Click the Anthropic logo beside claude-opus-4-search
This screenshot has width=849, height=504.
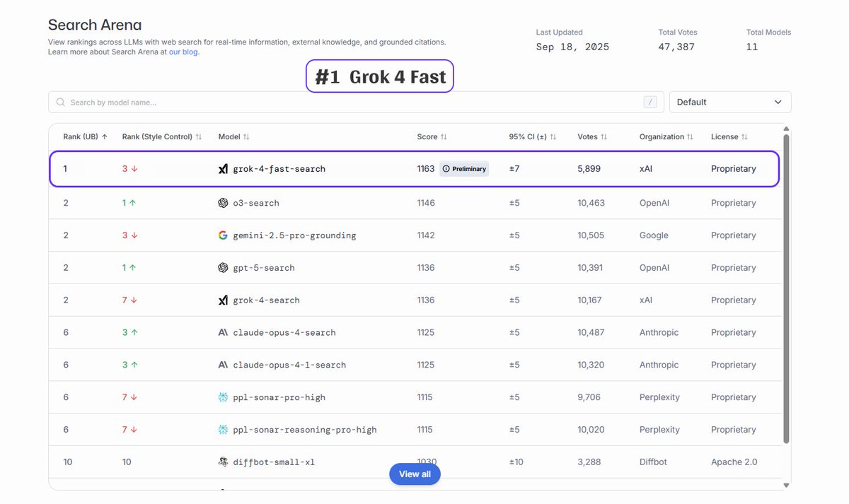coord(223,332)
